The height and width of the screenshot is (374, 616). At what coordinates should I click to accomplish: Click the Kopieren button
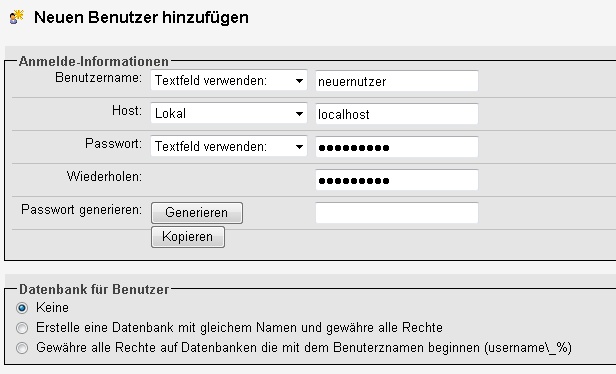click(x=188, y=237)
